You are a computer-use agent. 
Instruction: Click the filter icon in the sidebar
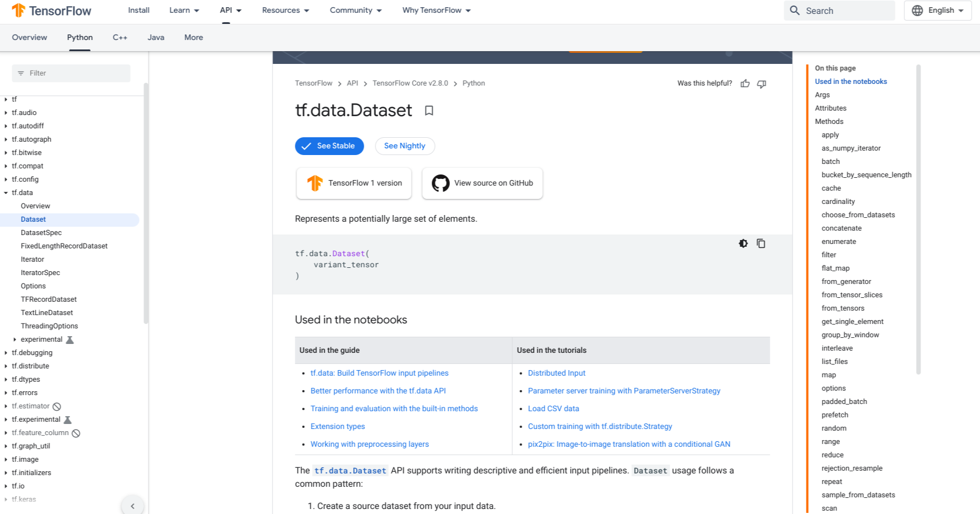tap(20, 73)
